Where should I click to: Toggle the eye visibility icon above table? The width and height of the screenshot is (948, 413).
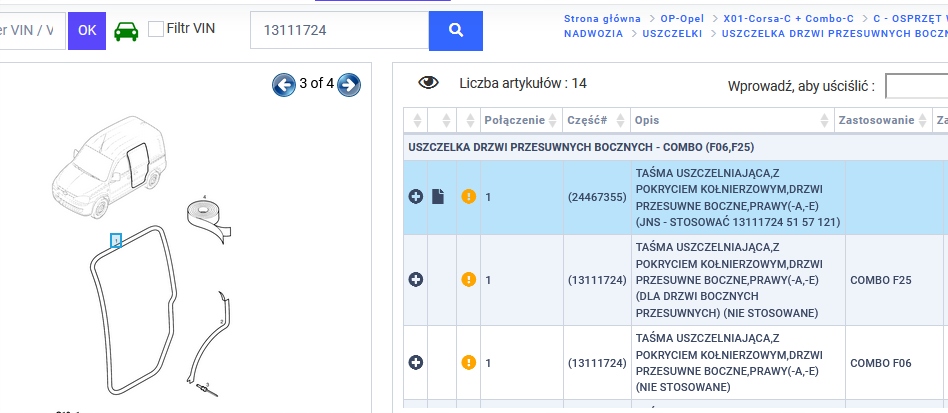[428, 83]
